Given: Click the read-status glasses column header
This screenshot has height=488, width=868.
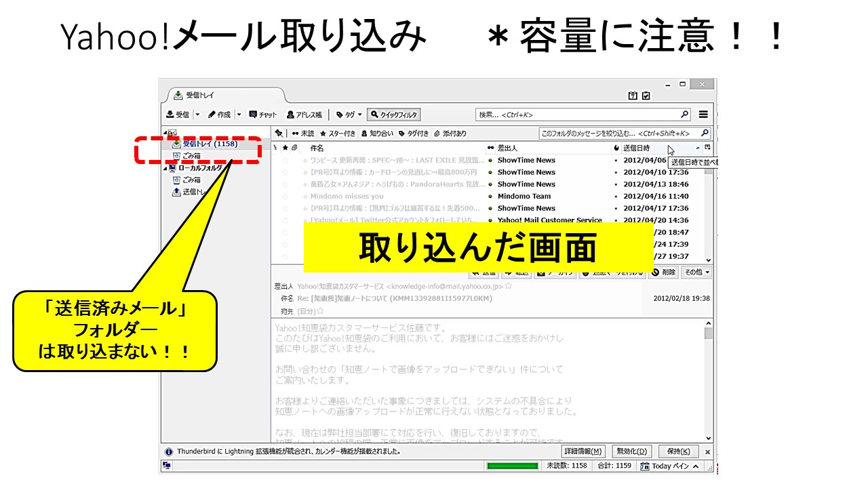Looking at the screenshot, I should (x=491, y=148).
